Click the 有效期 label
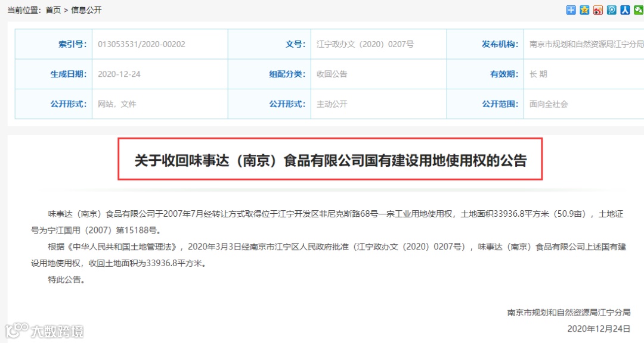 coord(504,74)
